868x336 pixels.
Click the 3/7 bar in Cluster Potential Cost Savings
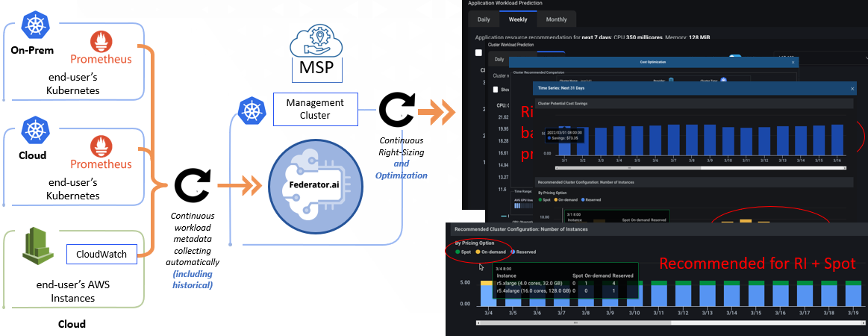pyautogui.click(x=673, y=140)
